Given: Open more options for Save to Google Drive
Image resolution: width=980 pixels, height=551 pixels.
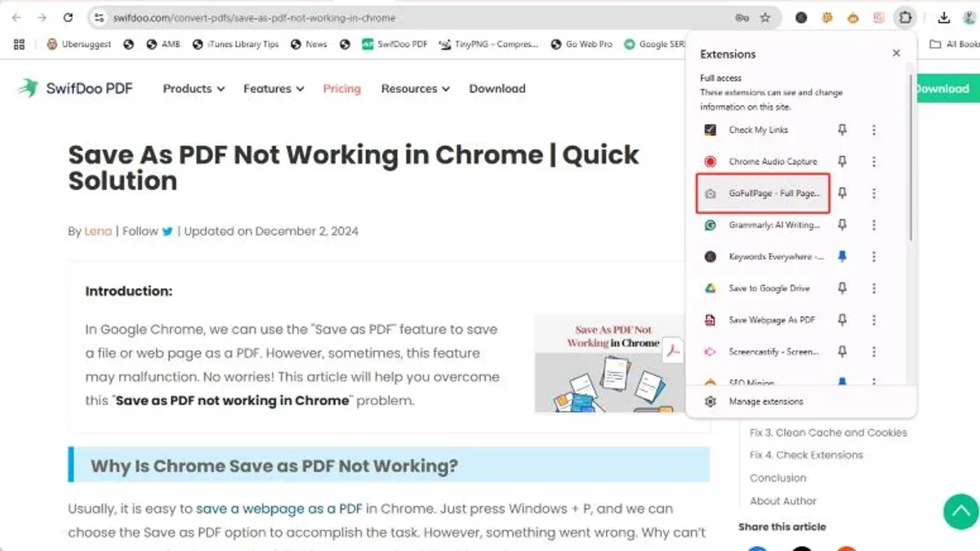Looking at the screenshot, I should [x=874, y=288].
